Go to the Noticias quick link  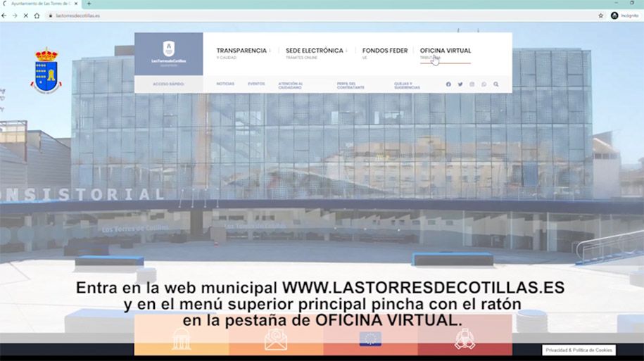[x=225, y=84]
